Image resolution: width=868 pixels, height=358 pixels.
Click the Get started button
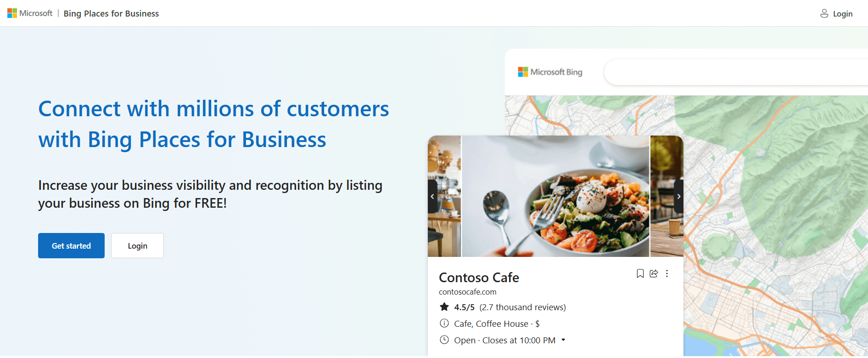point(71,245)
